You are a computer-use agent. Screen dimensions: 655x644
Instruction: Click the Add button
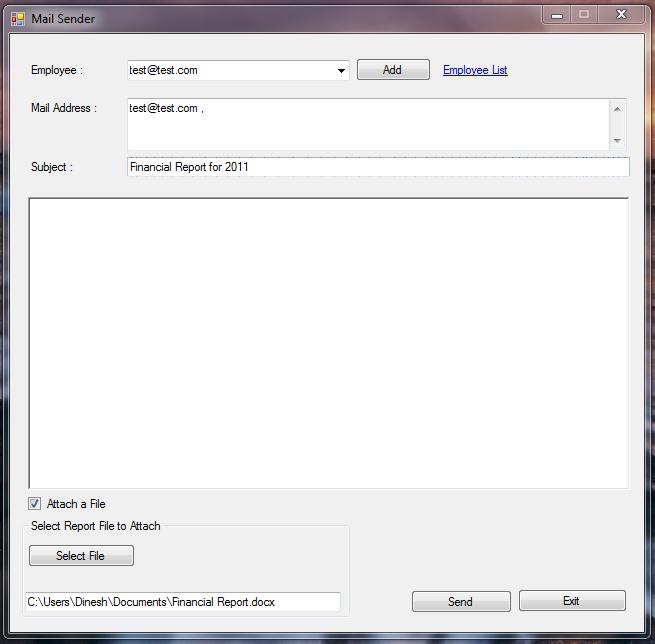(393, 70)
